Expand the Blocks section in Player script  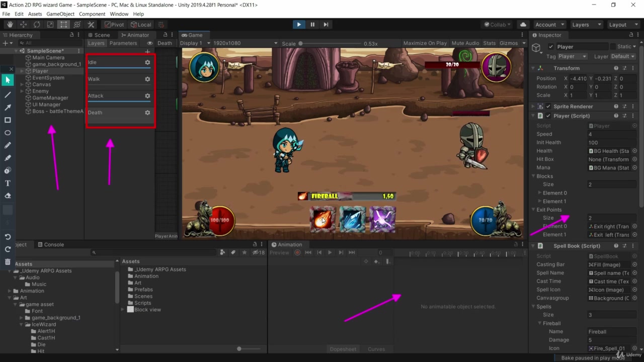point(533,176)
